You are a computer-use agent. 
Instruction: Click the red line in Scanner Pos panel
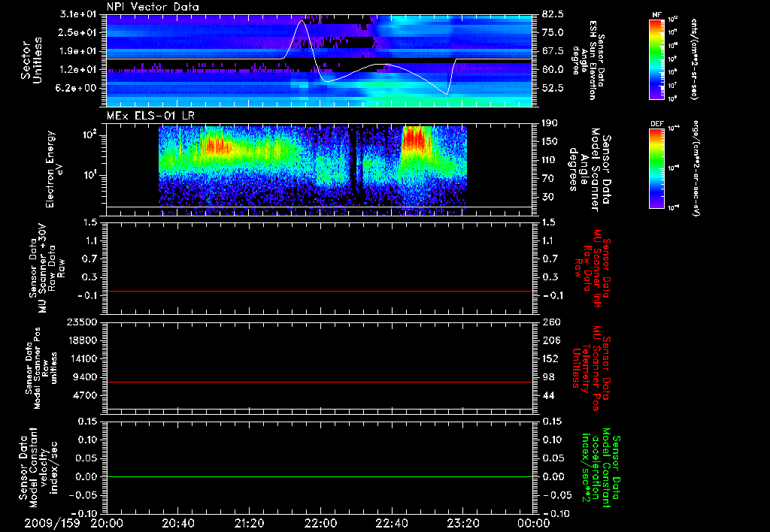[320, 382]
